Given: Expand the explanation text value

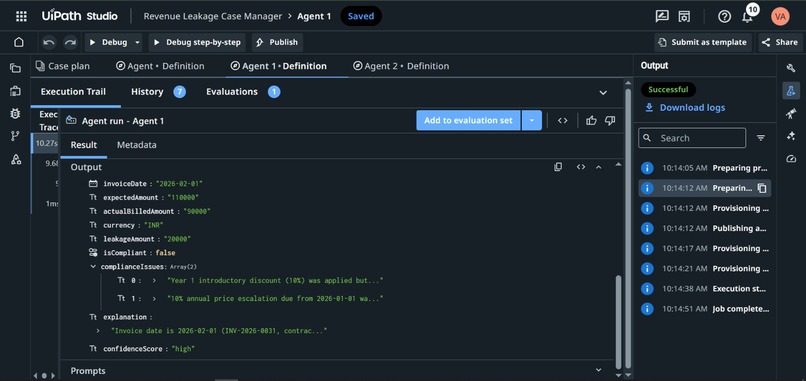Looking at the screenshot, I should point(98,331).
